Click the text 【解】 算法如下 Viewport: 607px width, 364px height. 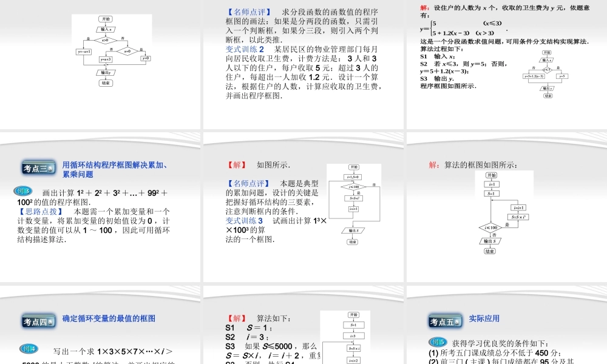(x=258, y=318)
